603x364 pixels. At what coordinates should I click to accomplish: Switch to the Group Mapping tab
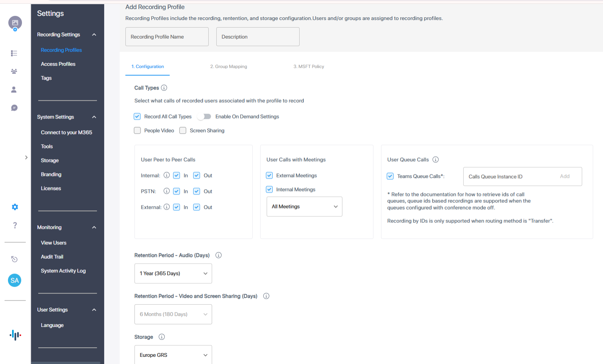(228, 67)
